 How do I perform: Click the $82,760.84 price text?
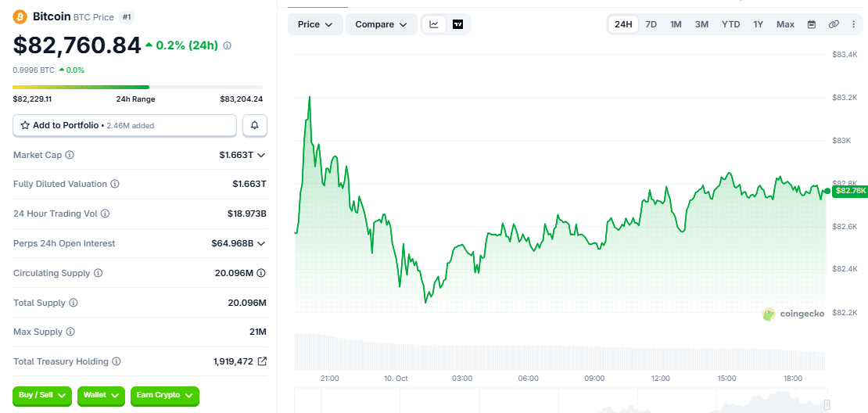pyautogui.click(x=77, y=45)
